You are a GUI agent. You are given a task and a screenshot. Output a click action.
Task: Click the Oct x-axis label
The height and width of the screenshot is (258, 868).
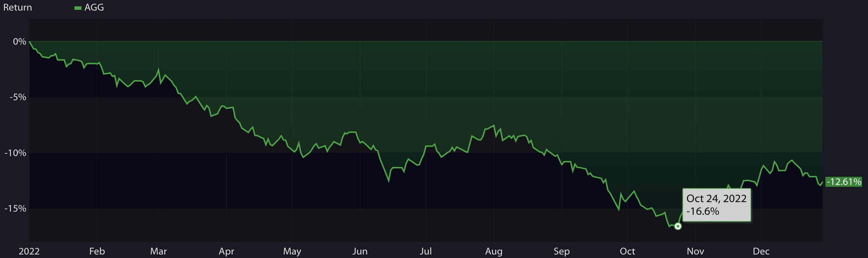coord(627,251)
